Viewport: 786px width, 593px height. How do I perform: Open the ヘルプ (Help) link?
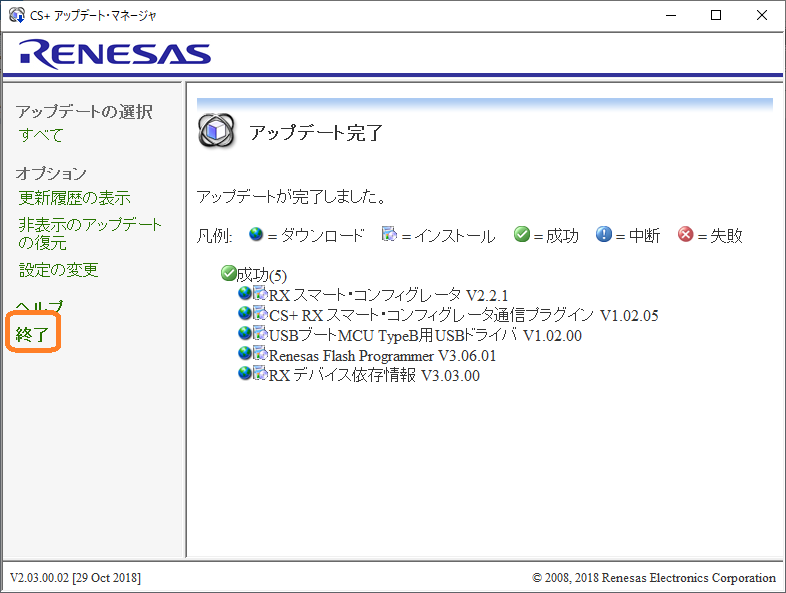tap(40, 306)
